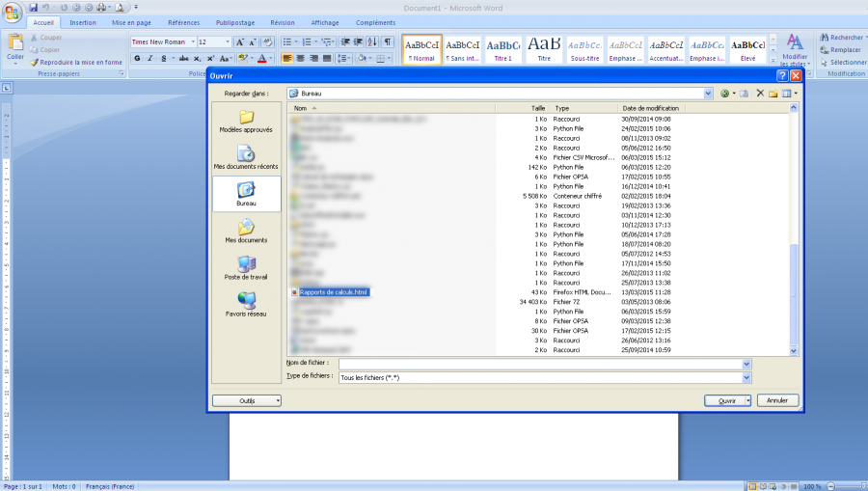Switch to Références ribbon tab
The width and height of the screenshot is (868, 491).
184,23
